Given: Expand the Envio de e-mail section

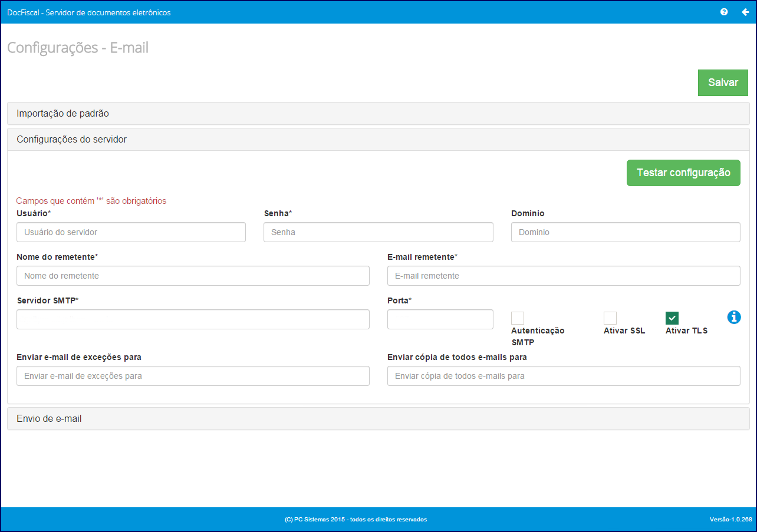Looking at the screenshot, I should pyautogui.click(x=378, y=419).
